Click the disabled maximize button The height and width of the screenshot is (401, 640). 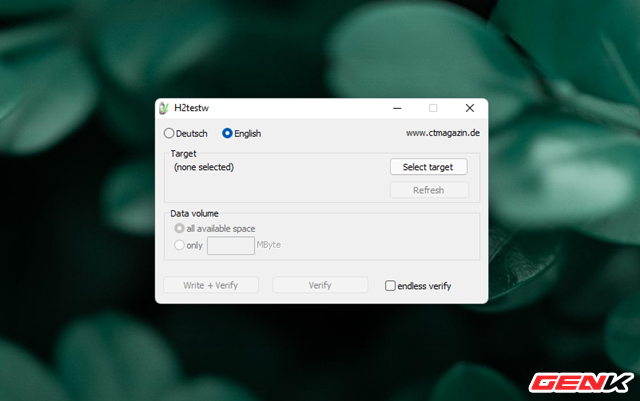pyautogui.click(x=433, y=108)
